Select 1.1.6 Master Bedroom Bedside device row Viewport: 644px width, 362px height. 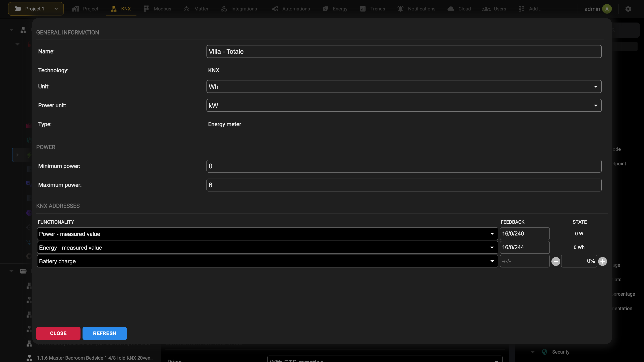(90, 358)
